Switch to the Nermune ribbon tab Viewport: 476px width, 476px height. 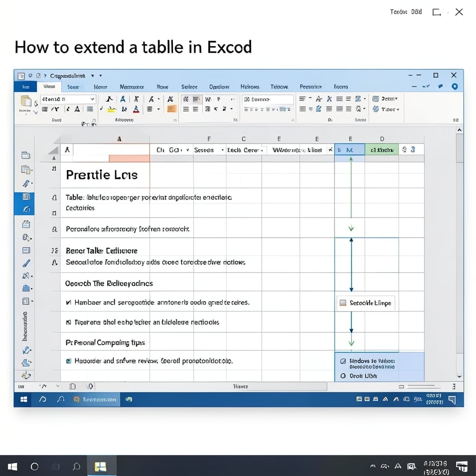click(x=132, y=87)
